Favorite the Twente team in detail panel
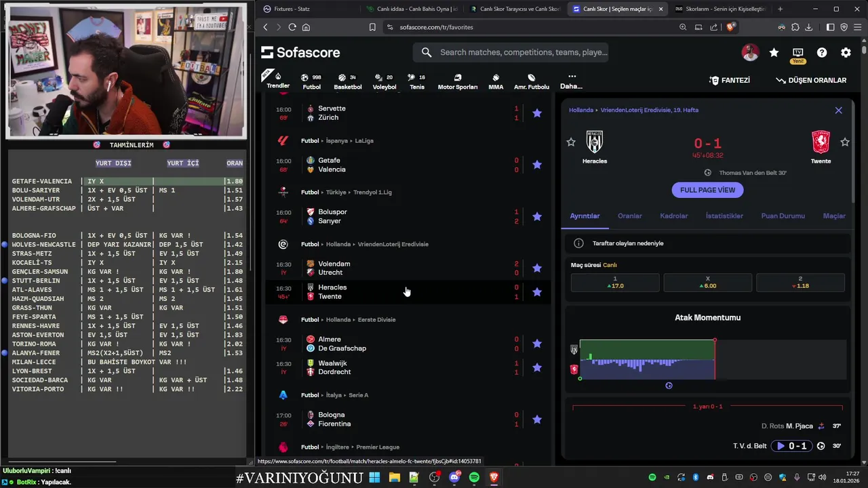868x488 pixels. (845, 142)
